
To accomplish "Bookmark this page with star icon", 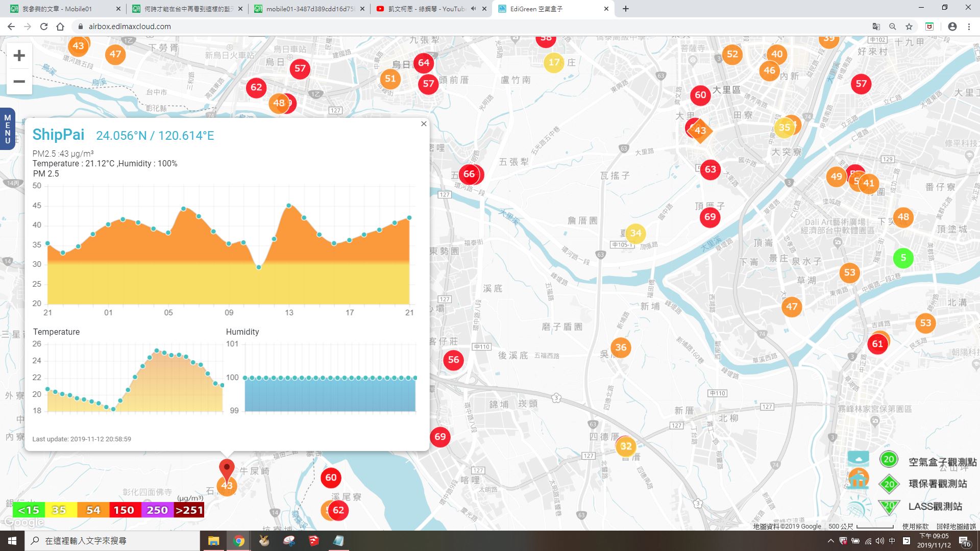I will [x=909, y=27].
